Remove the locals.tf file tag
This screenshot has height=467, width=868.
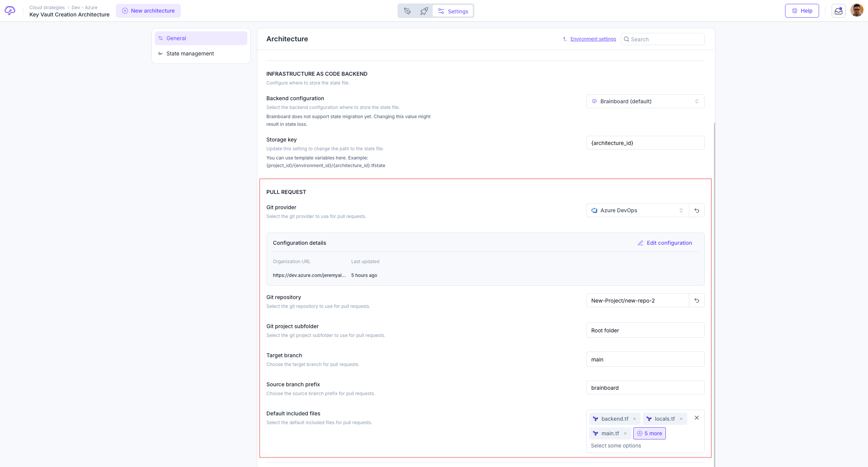(x=681, y=419)
